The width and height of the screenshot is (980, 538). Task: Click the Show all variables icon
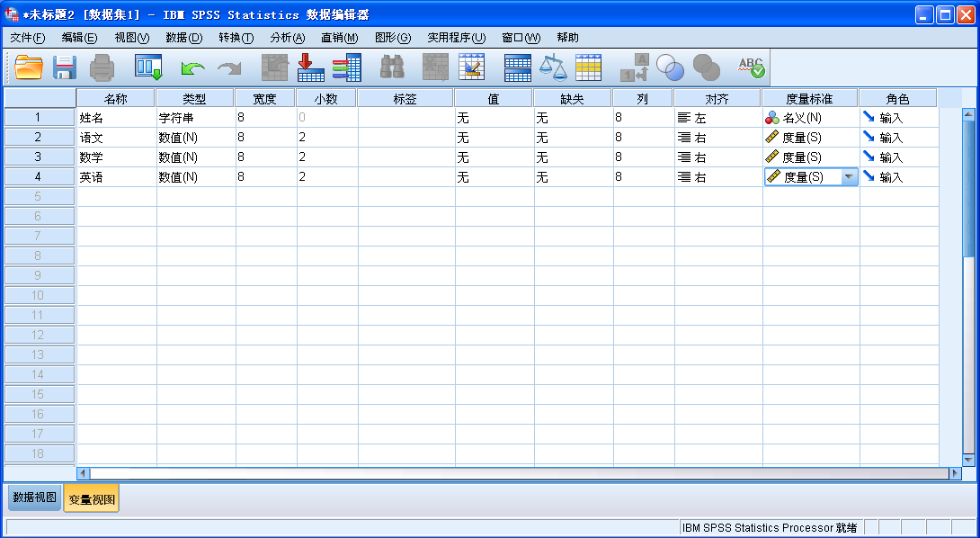click(x=707, y=67)
